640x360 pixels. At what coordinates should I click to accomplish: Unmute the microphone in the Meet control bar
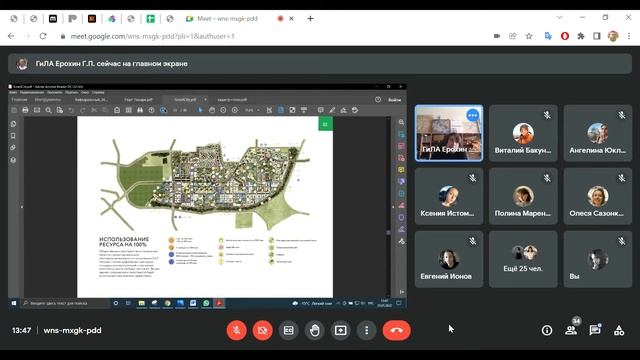[236, 330]
